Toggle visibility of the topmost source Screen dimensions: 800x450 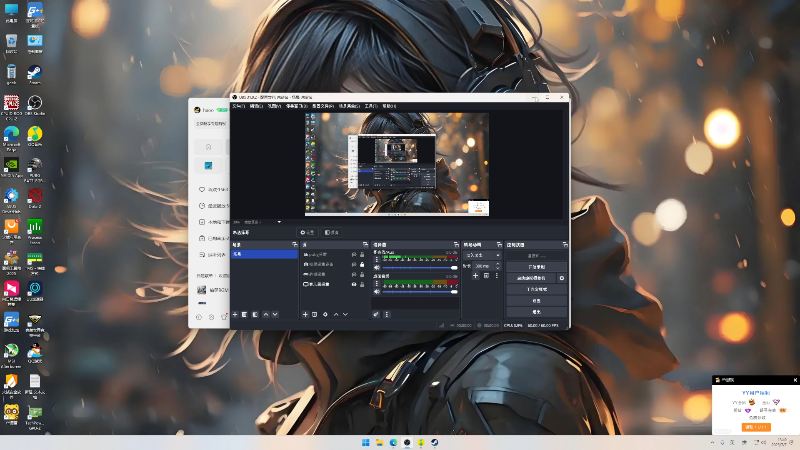click(354, 255)
